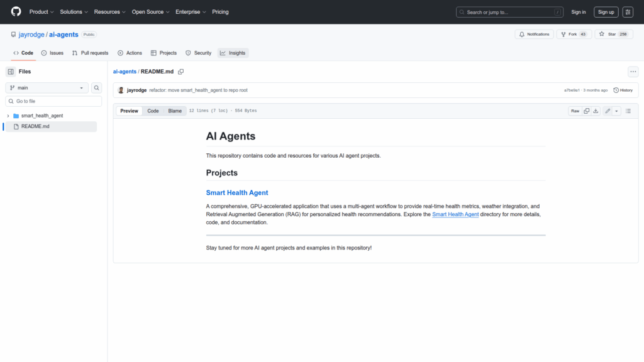Open the jayrodge commit author link

click(x=136, y=90)
